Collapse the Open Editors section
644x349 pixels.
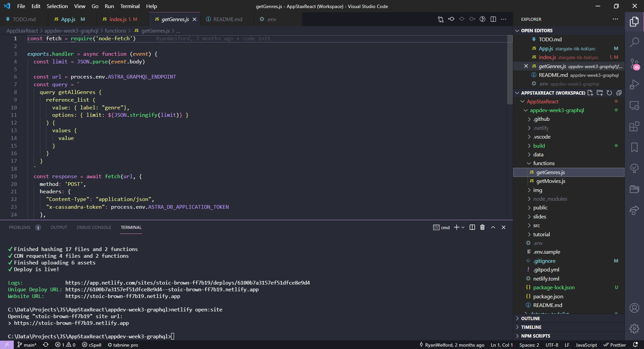point(517,30)
